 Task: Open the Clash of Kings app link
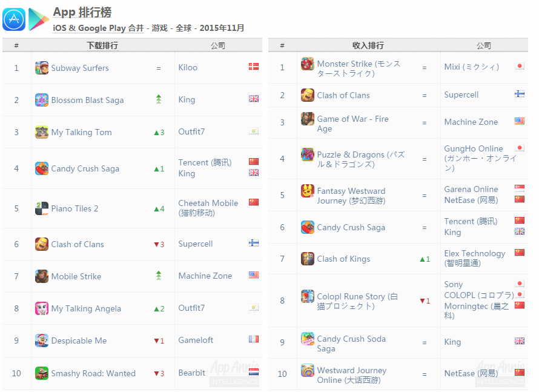[343, 259]
